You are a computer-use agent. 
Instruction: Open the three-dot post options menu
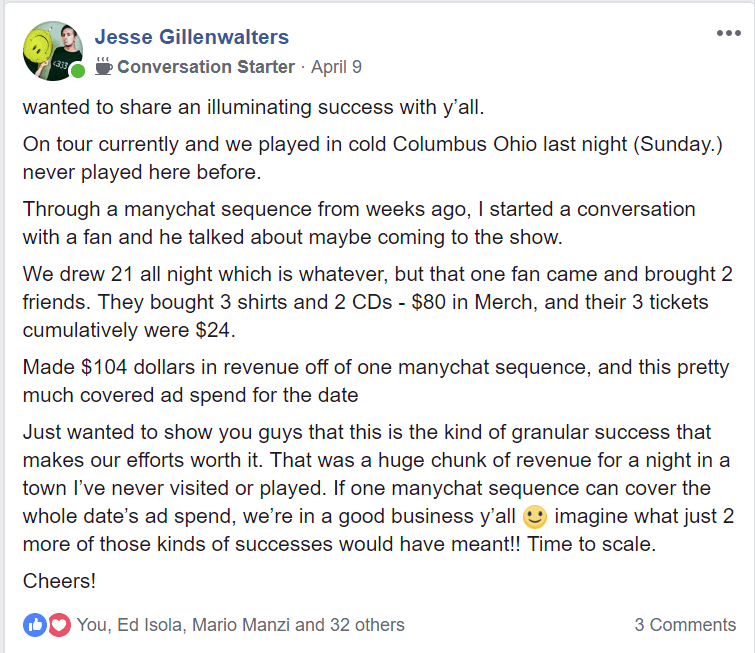pos(729,33)
